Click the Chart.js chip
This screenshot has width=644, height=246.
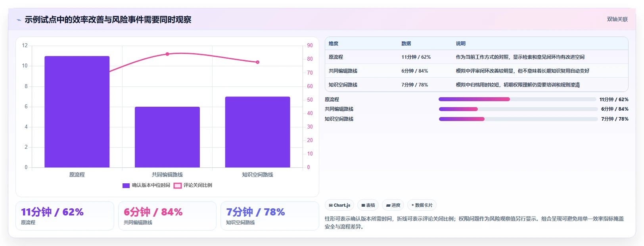(x=339, y=205)
